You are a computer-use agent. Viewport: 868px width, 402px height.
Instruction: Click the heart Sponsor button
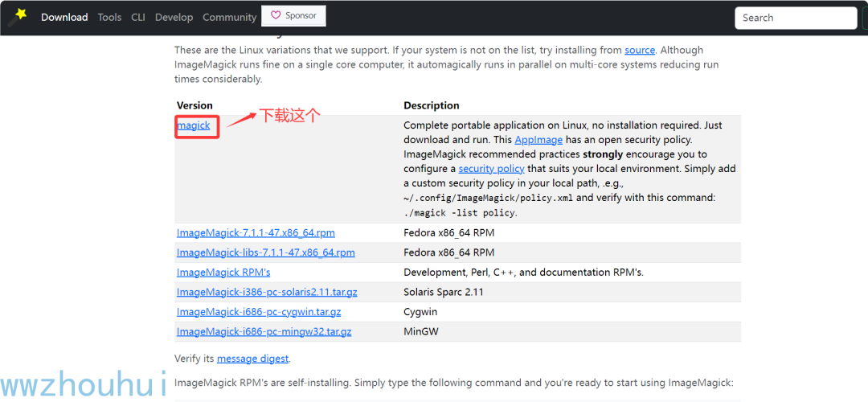(293, 15)
